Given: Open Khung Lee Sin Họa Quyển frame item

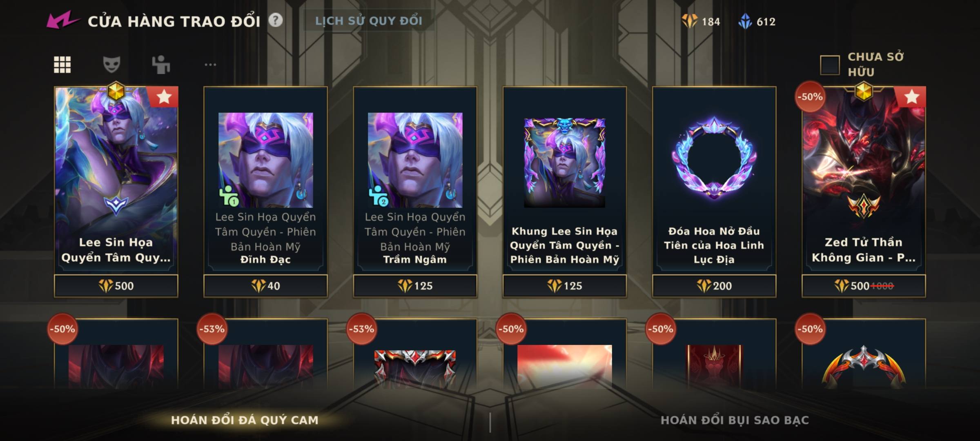Looking at the screenshot, I should [564, 180].
